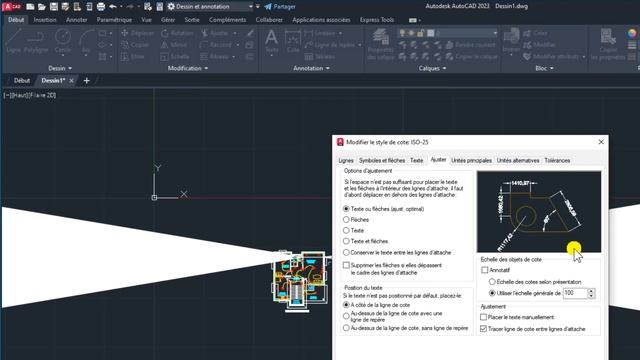Click the Undo arrow icon
Viewport: 640px width, 360px height.
pos(113,7)
